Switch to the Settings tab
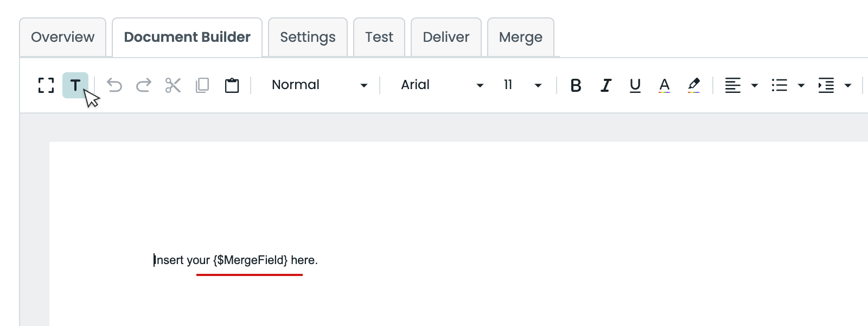Viewport: 868px width, 326px height. [308, 37]
